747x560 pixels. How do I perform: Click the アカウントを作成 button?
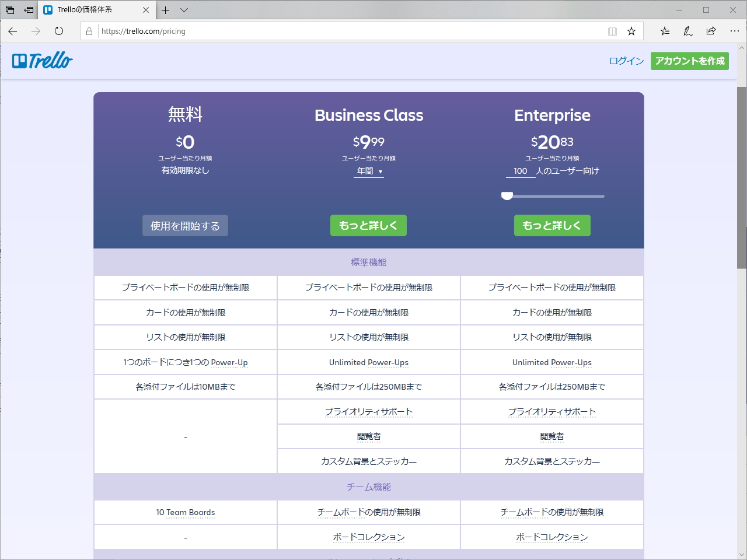(689, 61)
